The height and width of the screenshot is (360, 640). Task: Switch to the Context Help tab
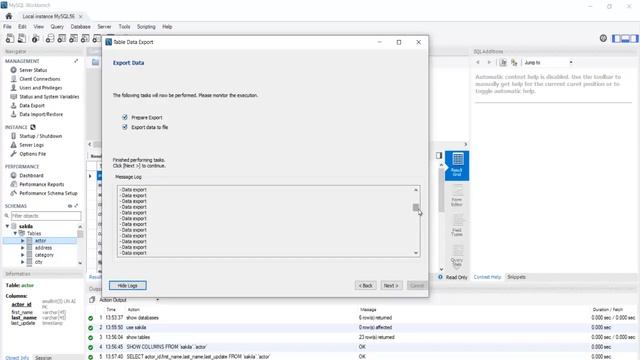pos(487,277)
